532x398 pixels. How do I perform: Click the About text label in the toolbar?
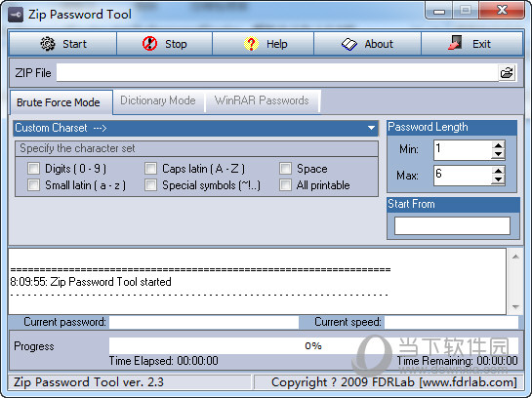point(379,44)
